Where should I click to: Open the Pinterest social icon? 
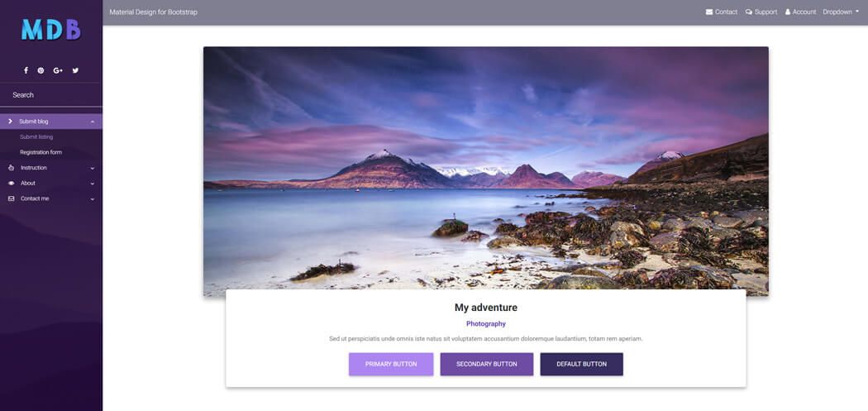41,70
